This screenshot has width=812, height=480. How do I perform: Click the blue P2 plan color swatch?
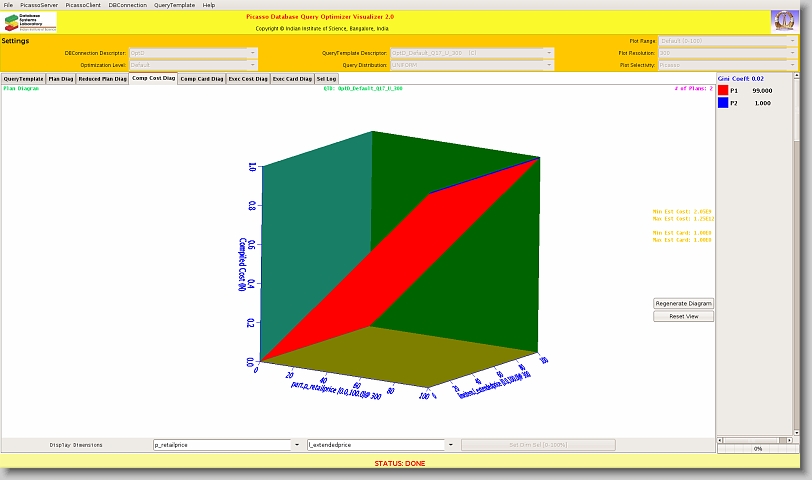723,103
